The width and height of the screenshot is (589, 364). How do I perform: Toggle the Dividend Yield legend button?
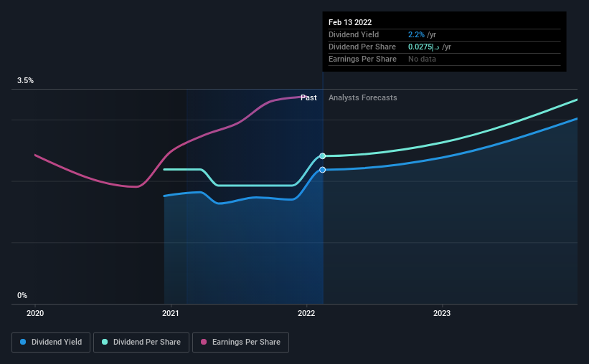[51, 343]
